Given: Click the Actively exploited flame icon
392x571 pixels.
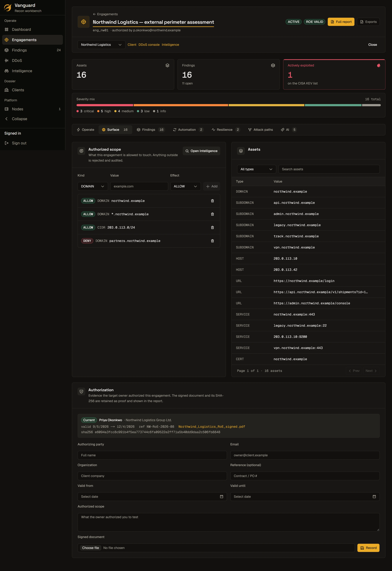Looking at the screenshot, I should point(379,65).
